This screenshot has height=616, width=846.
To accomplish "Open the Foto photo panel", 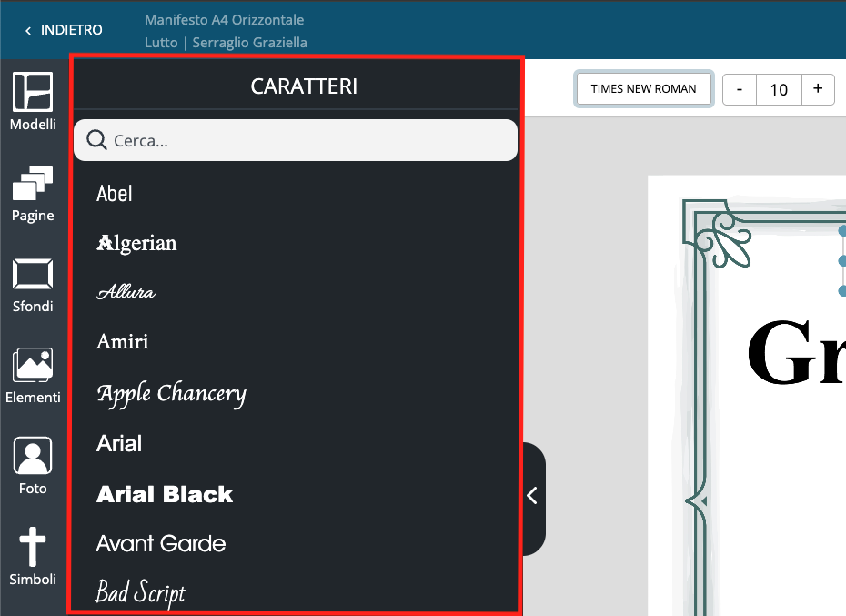I will click(x=33, y=466).
